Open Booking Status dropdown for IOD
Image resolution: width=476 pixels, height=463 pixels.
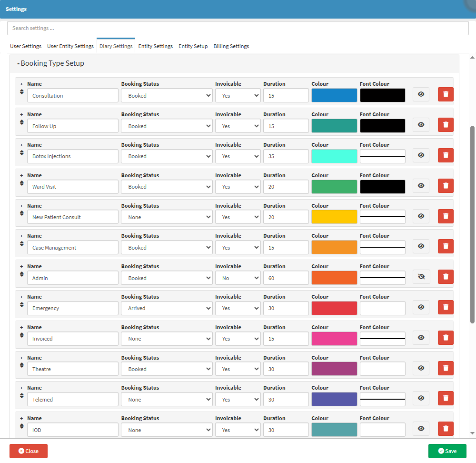click(167, 430)
